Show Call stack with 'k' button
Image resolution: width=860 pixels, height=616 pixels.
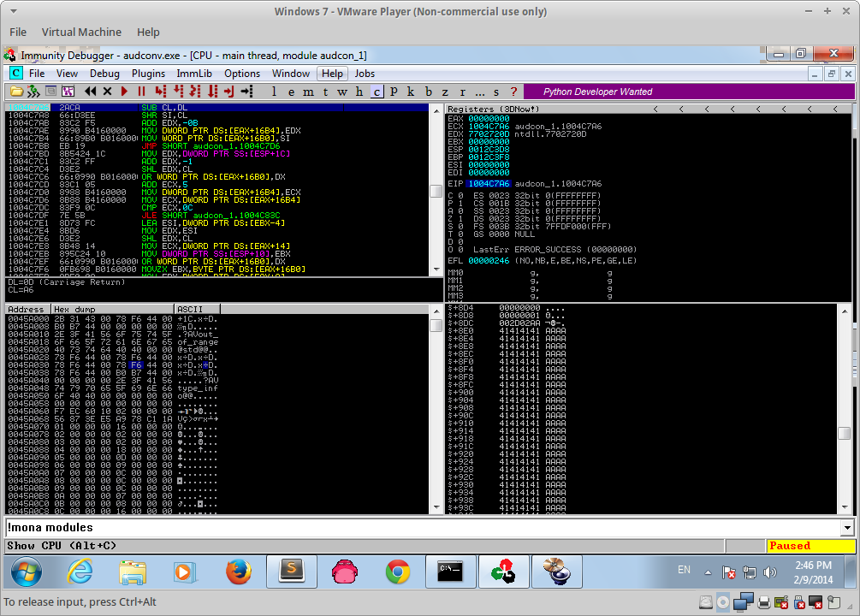point(410,92)
